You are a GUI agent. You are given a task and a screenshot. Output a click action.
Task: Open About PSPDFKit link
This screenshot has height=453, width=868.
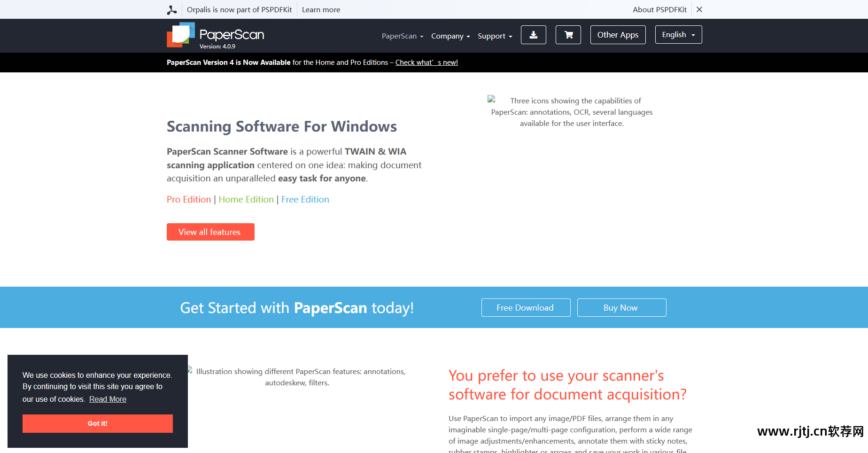click(x=659, y=10)
